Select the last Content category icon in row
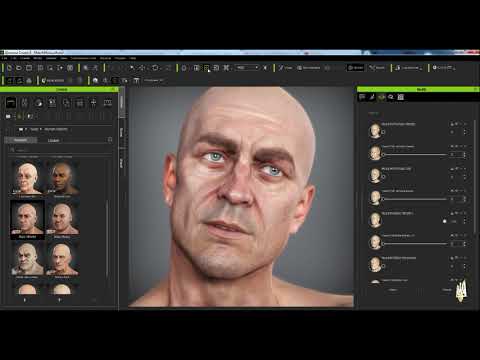The image size is (480, 360). pos(107,103)
